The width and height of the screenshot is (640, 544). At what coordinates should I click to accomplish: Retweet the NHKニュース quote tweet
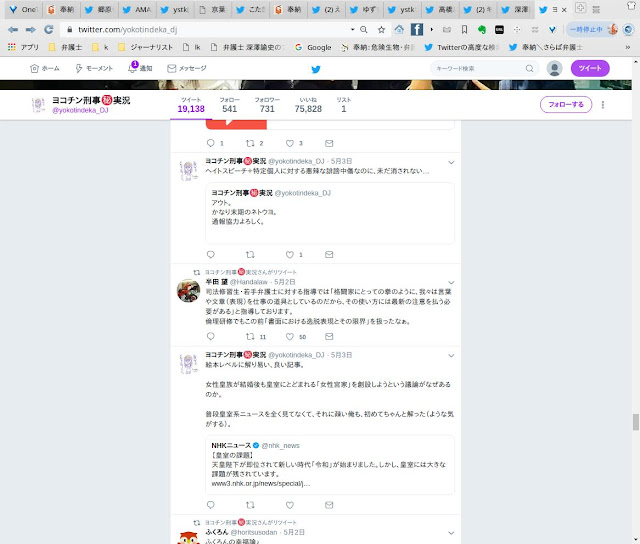(x=250, y=505)
